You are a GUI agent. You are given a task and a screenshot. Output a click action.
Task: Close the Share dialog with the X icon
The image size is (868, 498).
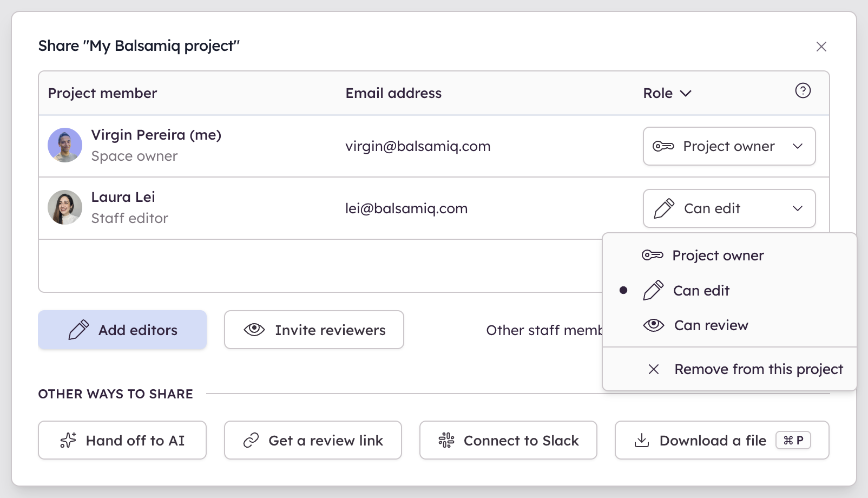click(x=821, y=47)
